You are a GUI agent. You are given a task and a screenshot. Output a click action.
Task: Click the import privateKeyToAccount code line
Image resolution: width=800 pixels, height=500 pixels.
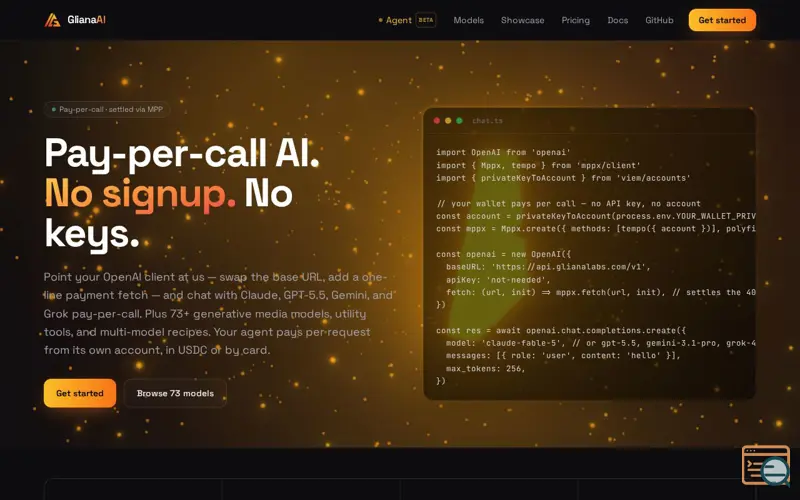(x=563, y=178)
